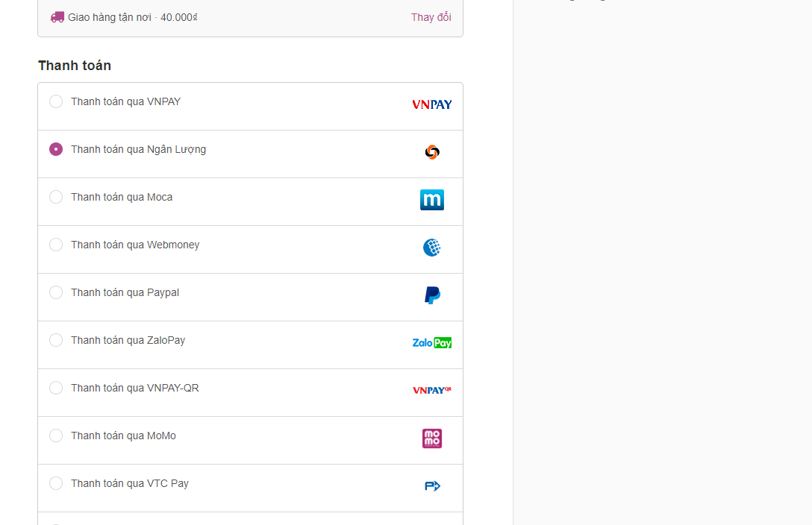
Task: Click 'Giao hàng tận nơi · 40.000₫' text
Action: [x=133, y=18]
